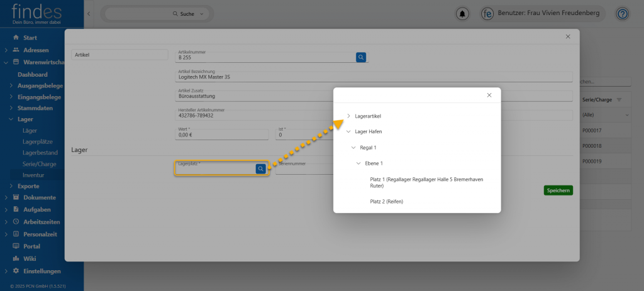Screen dimensions: 644x291
Task: Click the Artikelnummer search magnifier icon
Action: [x=361, y=57]
